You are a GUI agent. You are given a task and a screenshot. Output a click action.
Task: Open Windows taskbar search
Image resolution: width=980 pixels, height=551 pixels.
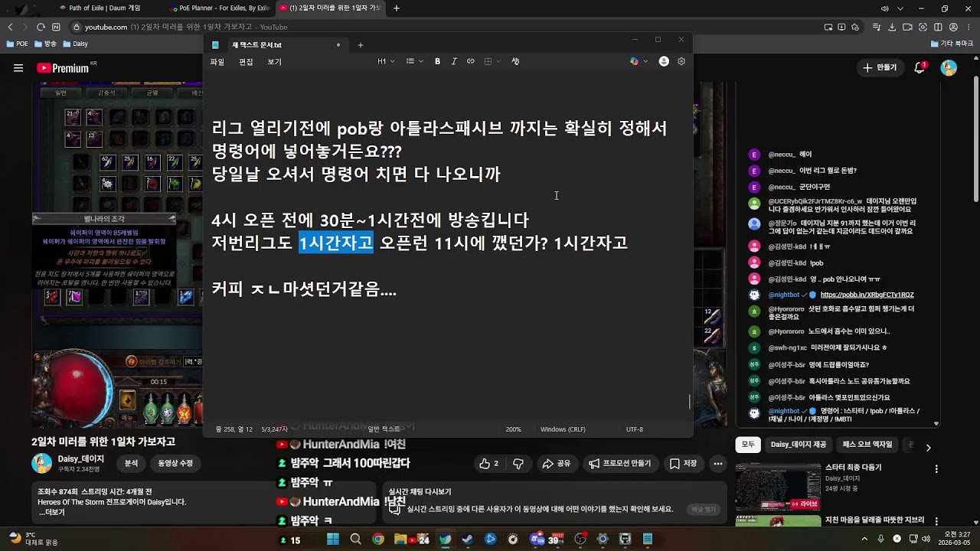coord(355,539)
